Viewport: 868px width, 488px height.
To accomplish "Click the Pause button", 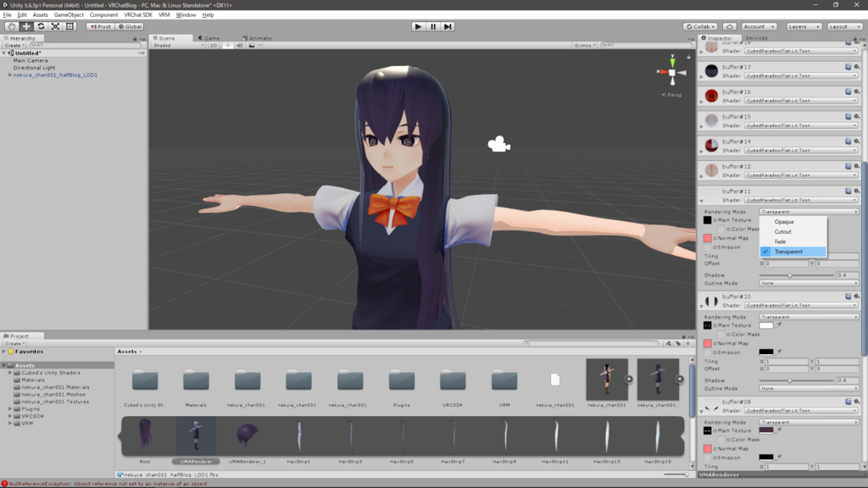I will pyautogui.click(x=433, y=26).
